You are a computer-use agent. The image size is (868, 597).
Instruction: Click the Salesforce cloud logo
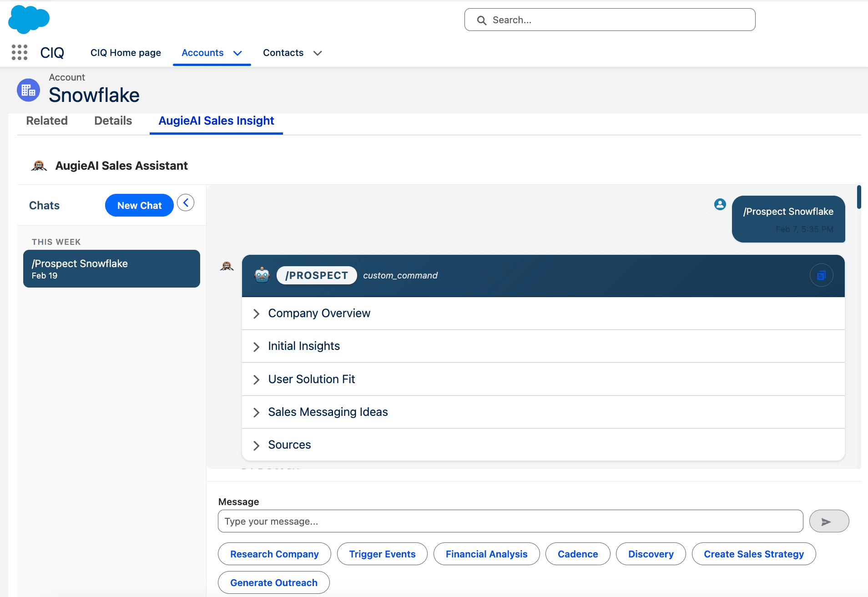[29, 19]
